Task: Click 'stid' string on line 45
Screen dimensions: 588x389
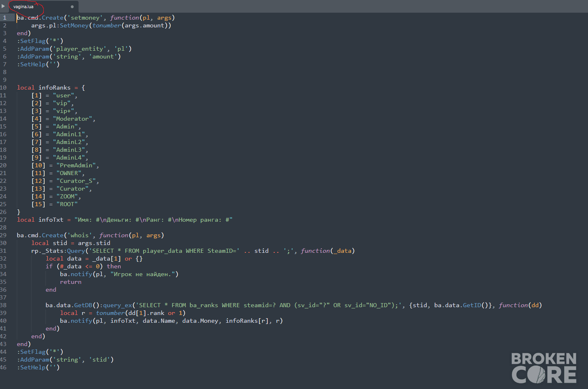Action: click(x=99, y=360)
